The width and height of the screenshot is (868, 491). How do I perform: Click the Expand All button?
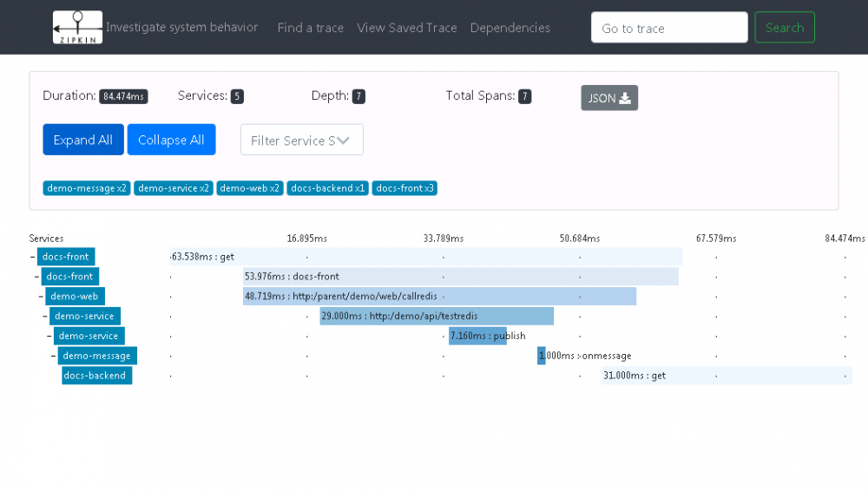(83, 140)
